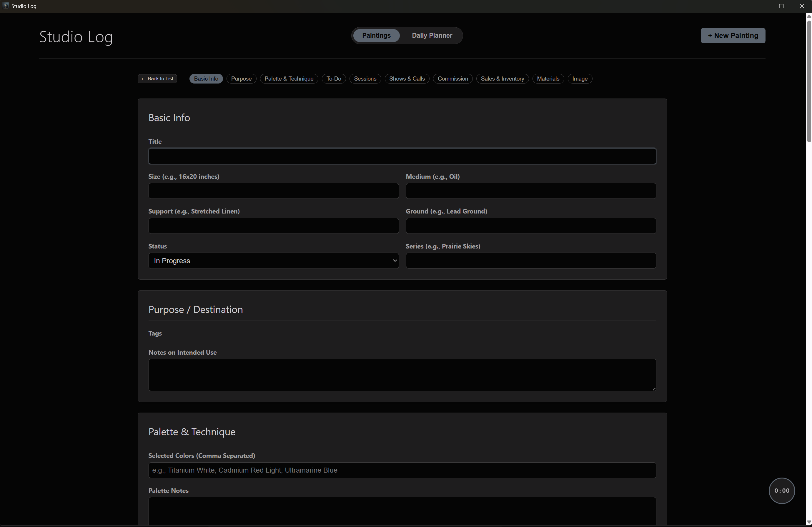Click the Status label
This screenshot has height=527, width=812.
158,246
